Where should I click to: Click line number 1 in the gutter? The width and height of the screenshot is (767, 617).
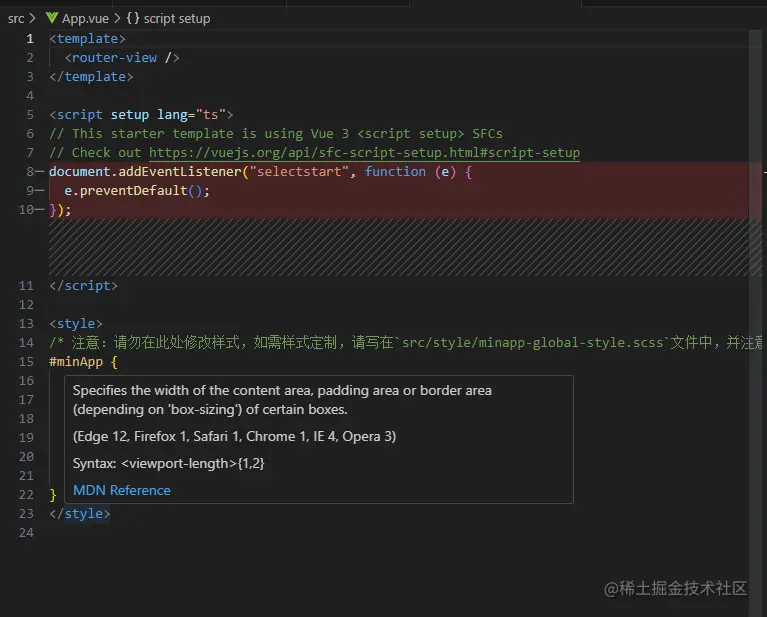pos(30,39)
